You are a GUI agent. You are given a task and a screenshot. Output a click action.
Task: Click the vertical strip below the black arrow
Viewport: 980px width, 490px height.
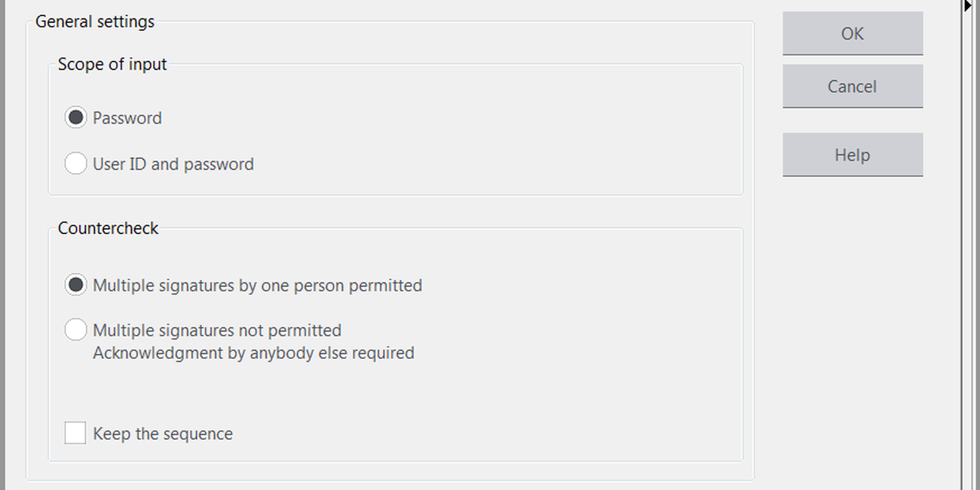click(x=967, y=245)
